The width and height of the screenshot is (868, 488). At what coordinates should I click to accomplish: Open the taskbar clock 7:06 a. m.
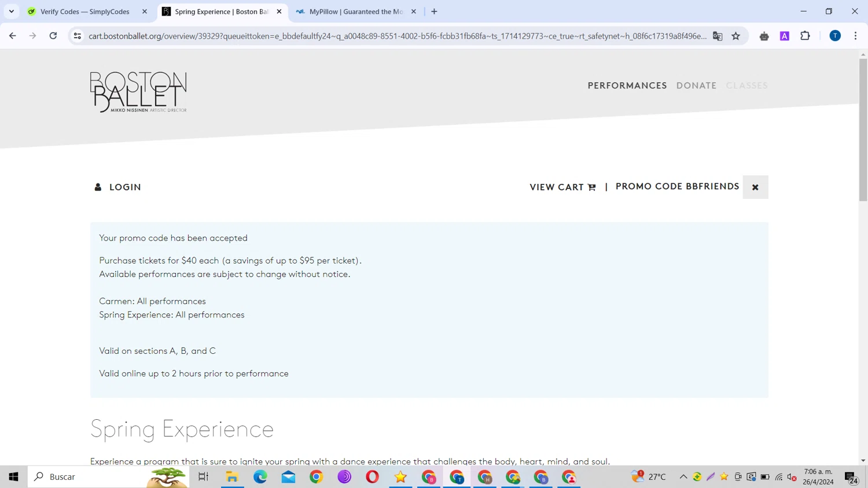[x=818, y=477]
